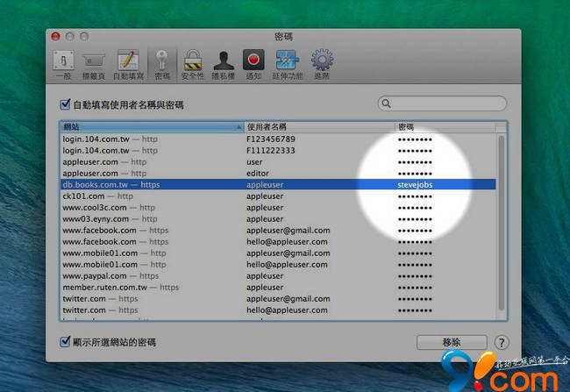Open help with the question mark button
This screenshot has height=392, width=570.
coord(502,342)
